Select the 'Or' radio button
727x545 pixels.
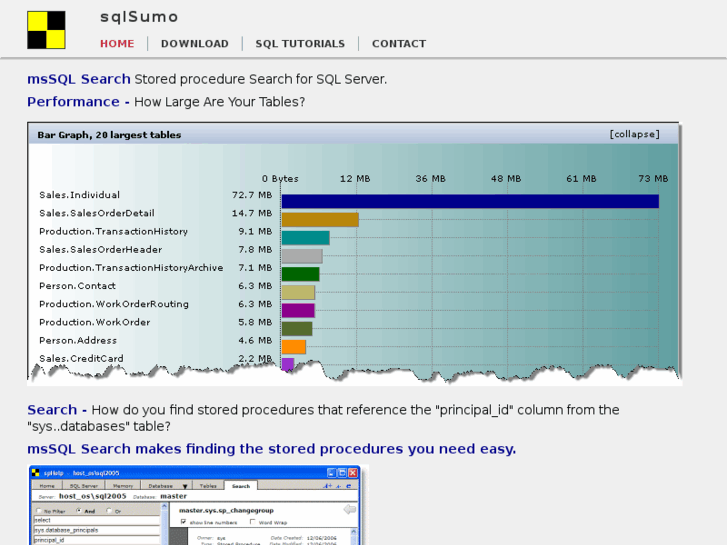point(109,510)
